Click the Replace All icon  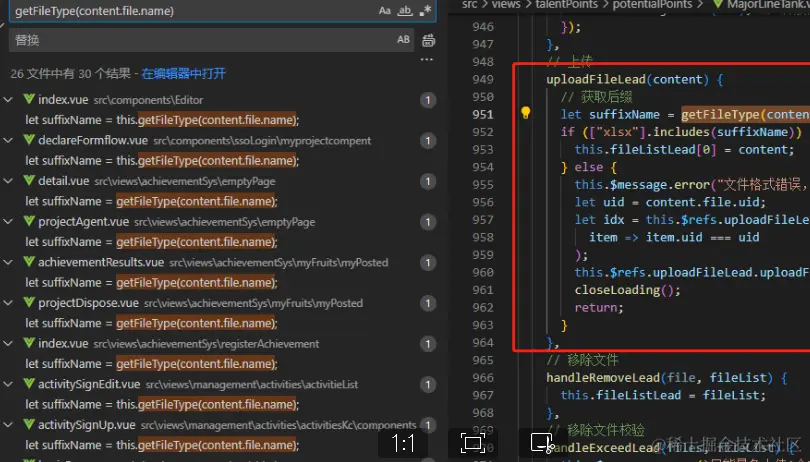pos(428,40)
